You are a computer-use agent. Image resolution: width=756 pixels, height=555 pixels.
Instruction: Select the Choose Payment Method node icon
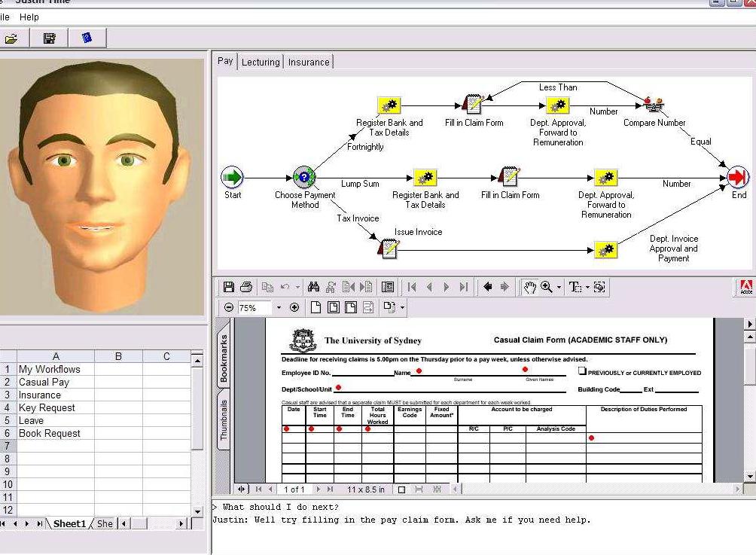304,178
